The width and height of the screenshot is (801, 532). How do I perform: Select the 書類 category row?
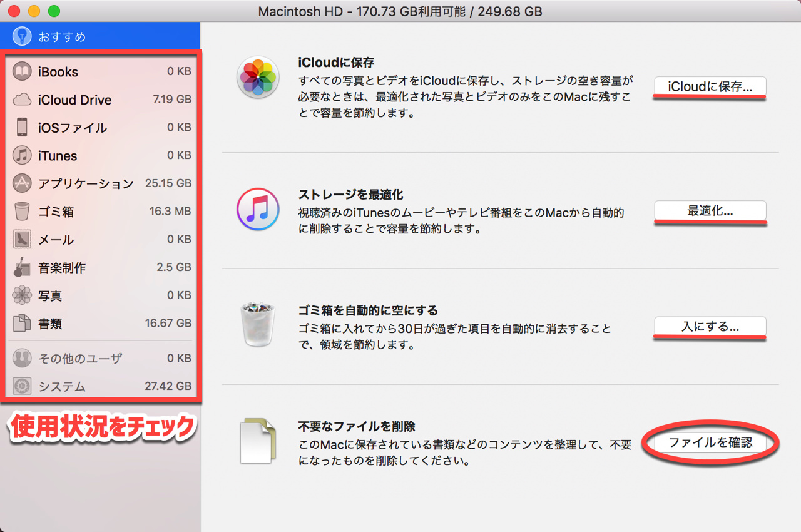(101, 324)
